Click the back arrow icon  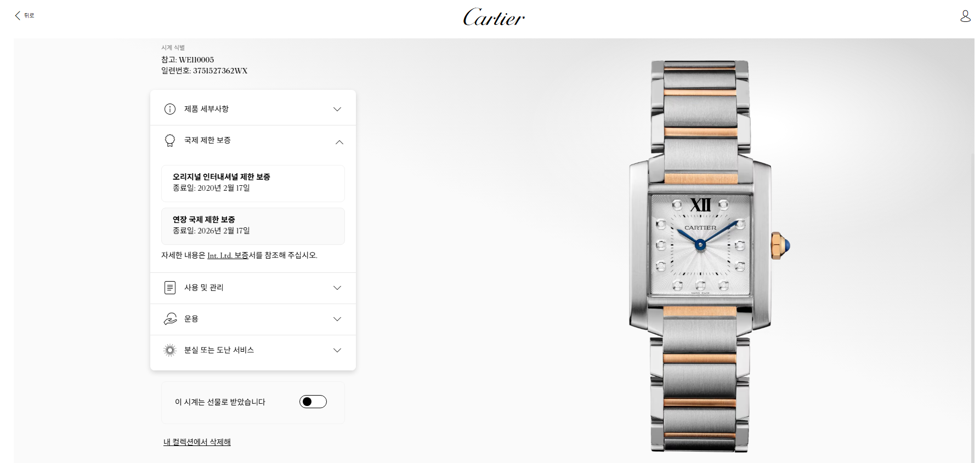point(18,15)
